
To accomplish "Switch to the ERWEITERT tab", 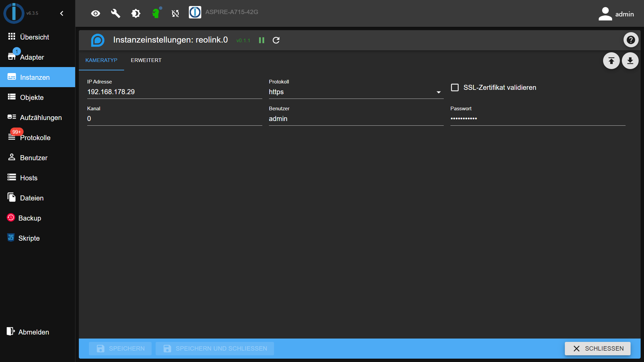I will click(x=146, y=60).
